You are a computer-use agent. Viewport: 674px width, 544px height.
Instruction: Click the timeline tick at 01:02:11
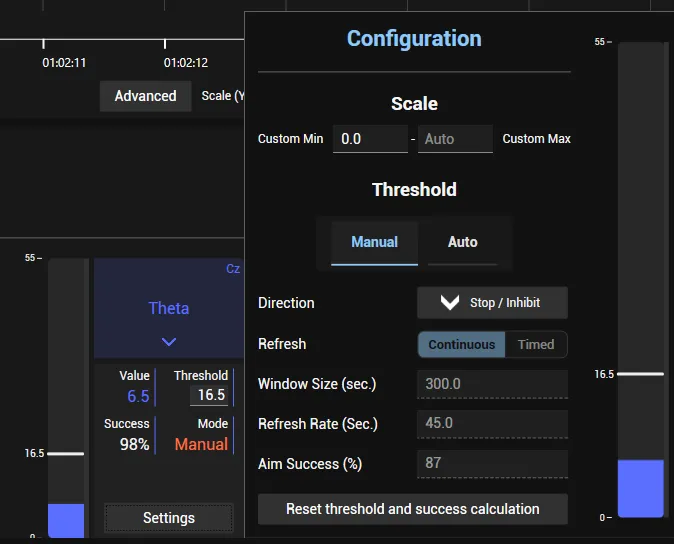(x=44, y=43)
